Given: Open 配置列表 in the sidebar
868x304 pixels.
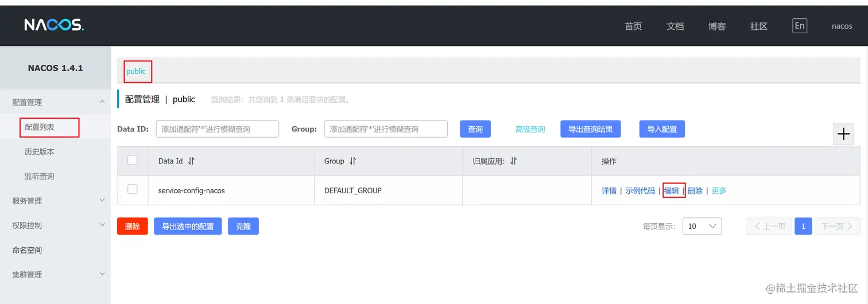Looking at the screenshot, I should pos(40,127).
